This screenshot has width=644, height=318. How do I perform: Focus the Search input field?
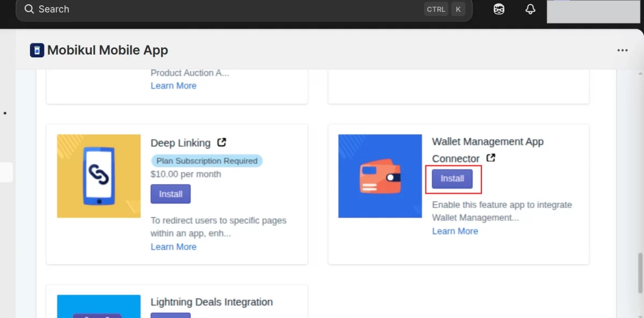pos(215,9)
